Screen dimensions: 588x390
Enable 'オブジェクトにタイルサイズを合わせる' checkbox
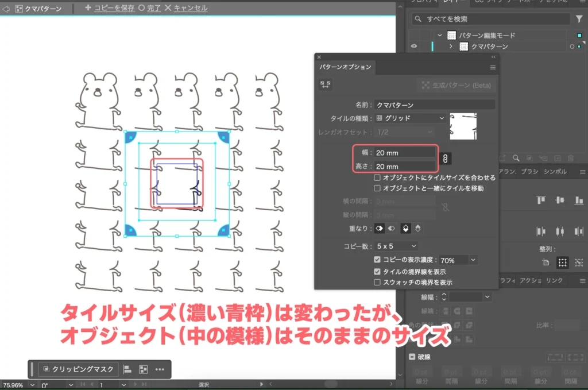click(x=377, y=178)
